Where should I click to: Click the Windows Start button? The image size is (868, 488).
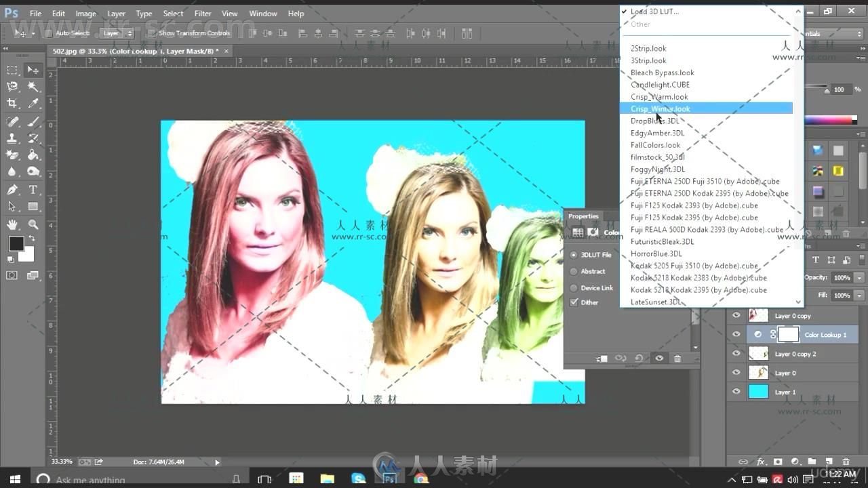coord(15,479)
